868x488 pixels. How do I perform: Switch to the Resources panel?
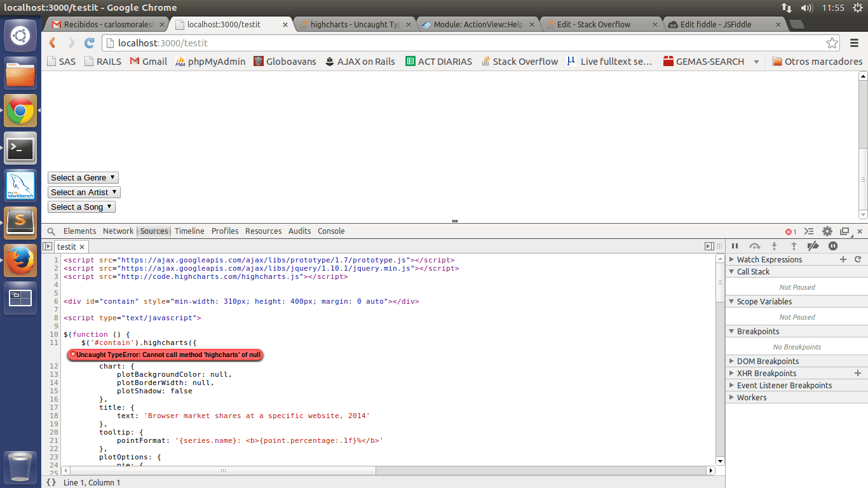[263, 231]
